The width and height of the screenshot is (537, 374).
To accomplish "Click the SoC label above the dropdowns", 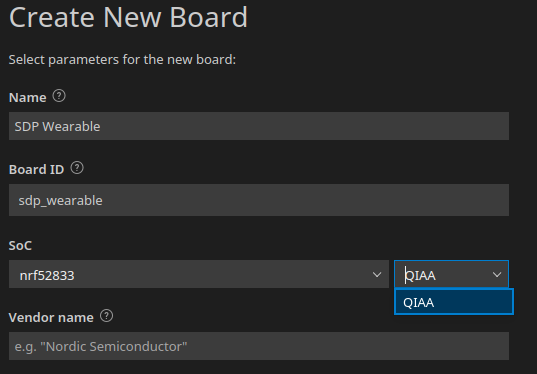I will click(x=20, y=246).
